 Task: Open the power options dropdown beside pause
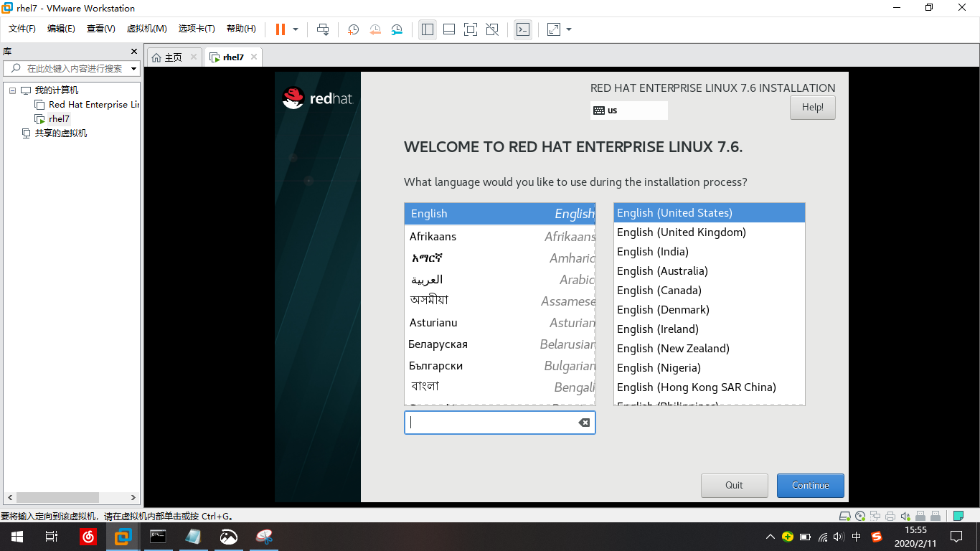(x=296, y=29)
